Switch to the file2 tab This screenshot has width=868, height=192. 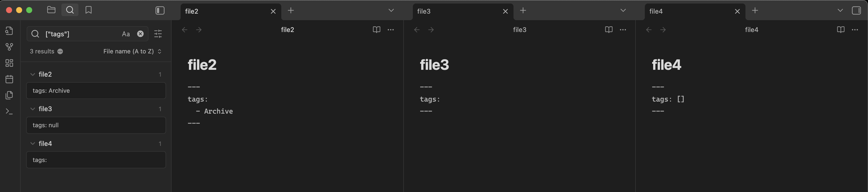(x=231, y=12)
